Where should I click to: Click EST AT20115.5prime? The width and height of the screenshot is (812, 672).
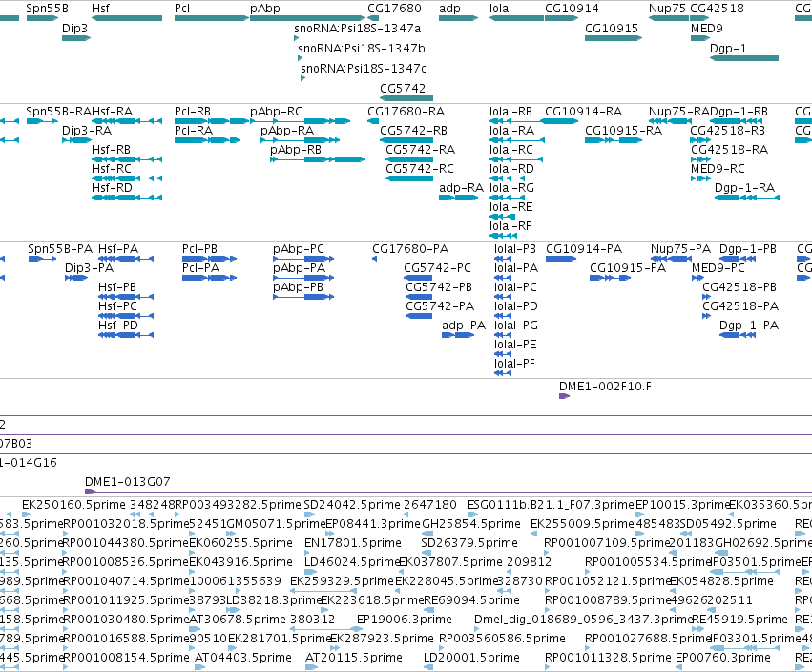354,658
